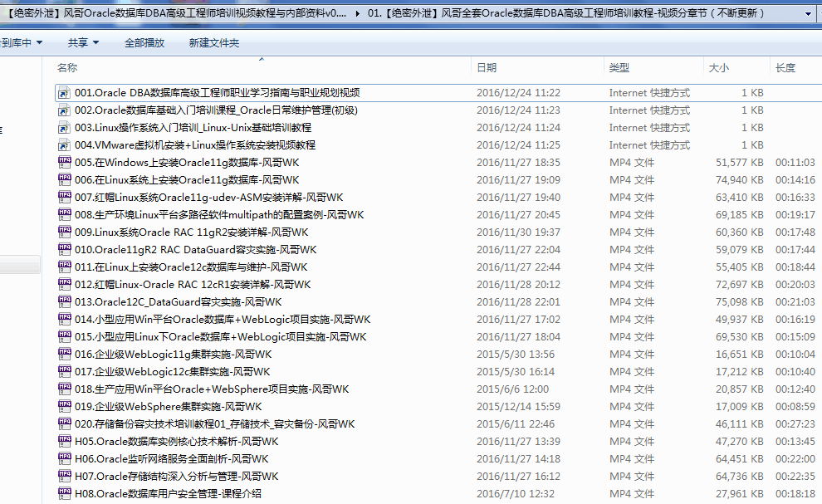Select file name 005.在Windows上安装Oracle11g数据库-风哥WK
Viewport: 822px width, 504px height.
[x=187, y=163]
